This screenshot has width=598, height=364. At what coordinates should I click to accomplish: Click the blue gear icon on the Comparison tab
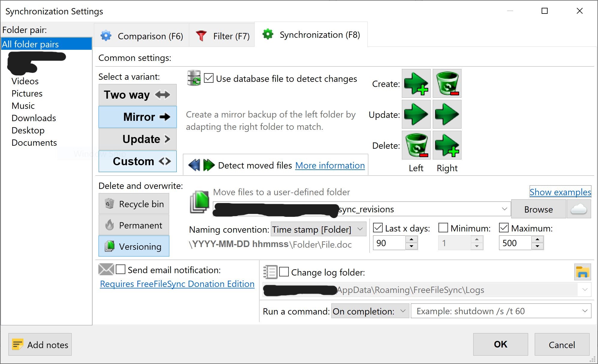(x=106, y=36)
